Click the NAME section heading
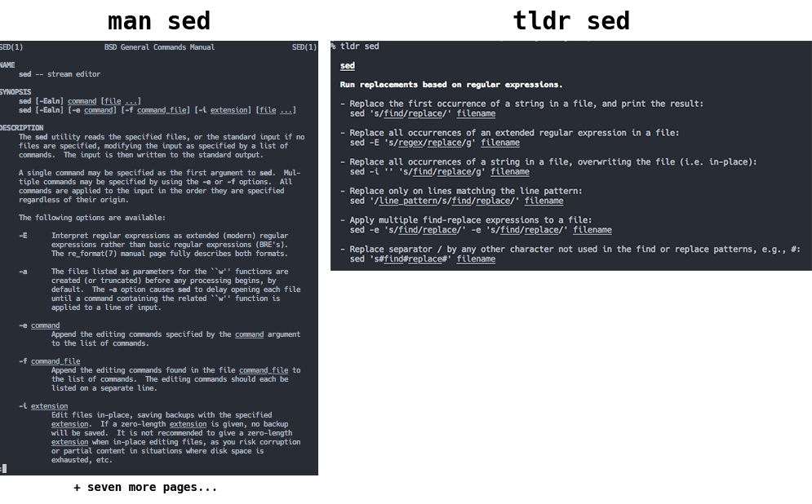 (x=7, y=65)
